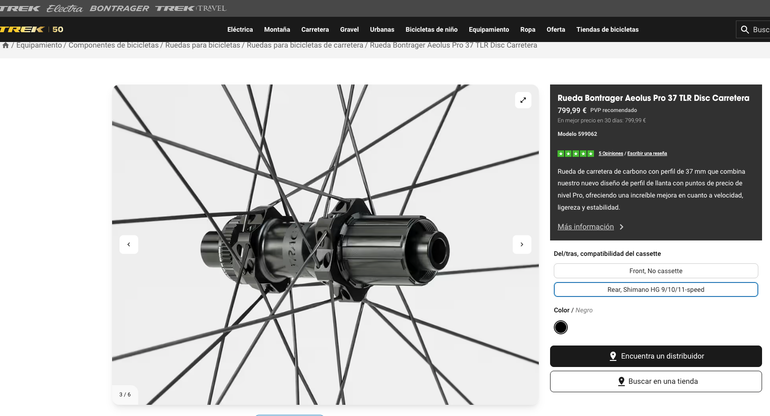Click the 3 / 6 image counter
The height and width of the screenshot is (416, 770).
pyautogui.click(x=125, y=394)
